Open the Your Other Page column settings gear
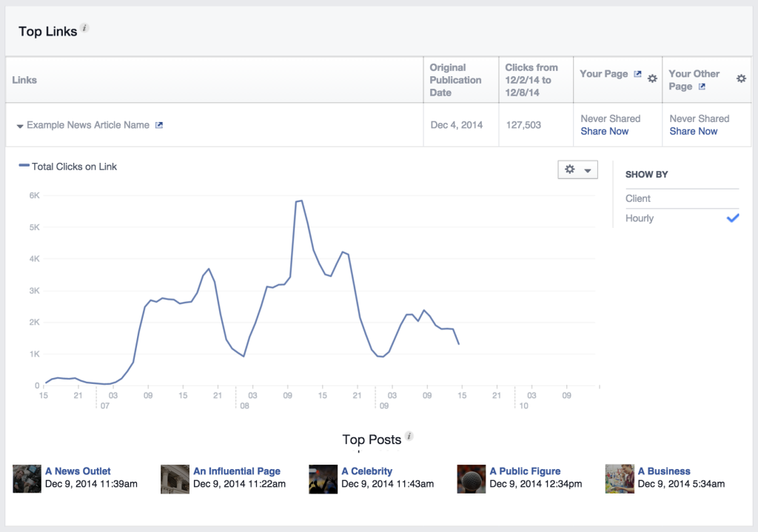Viewport: 758px width, 532px height. click(x=741, y=78)
